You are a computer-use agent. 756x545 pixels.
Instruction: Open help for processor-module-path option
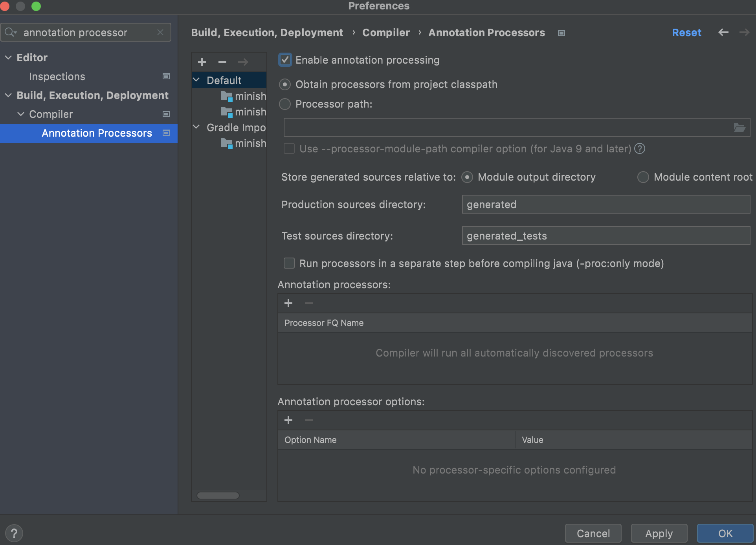tap(640, 149)
